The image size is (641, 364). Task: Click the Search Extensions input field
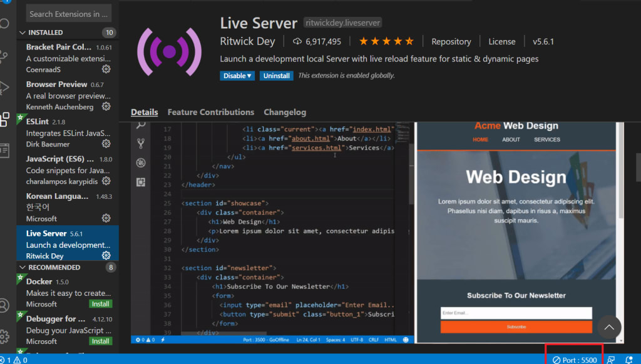click(x=69, y=14)
